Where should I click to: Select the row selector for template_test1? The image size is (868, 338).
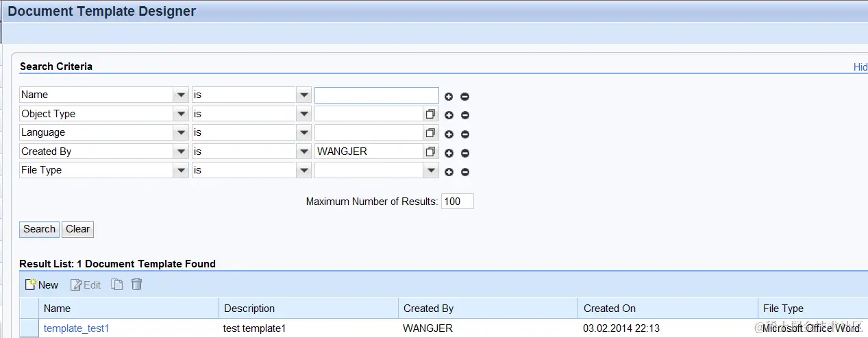(29, 328)
